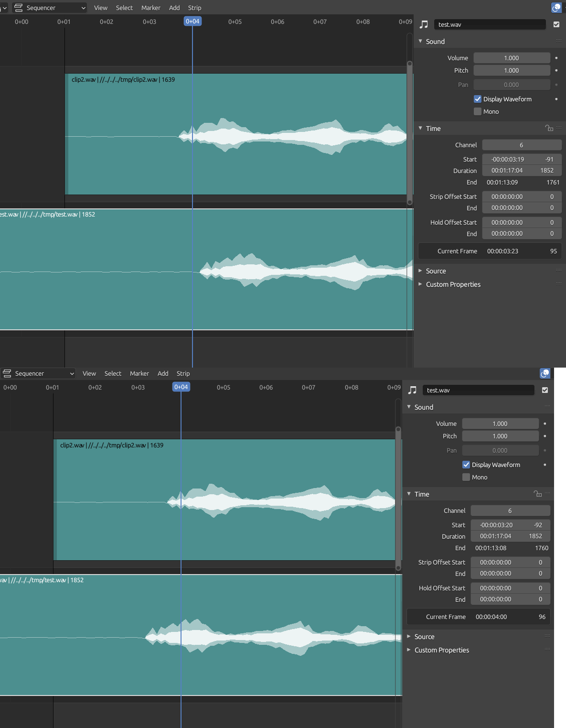Uncheck Display Waveform in lower Sound panel

click(466, 465)
